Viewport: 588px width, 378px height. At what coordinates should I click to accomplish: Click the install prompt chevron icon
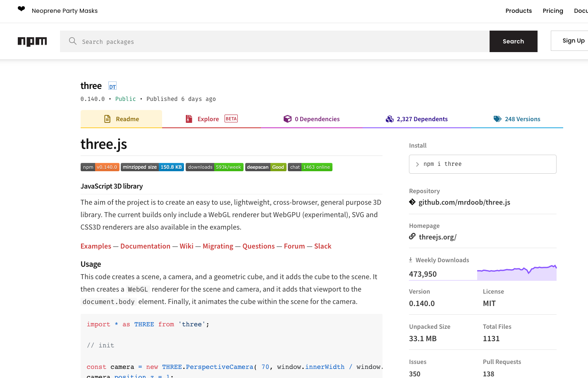pyautogui.click(x=418, y=164)
